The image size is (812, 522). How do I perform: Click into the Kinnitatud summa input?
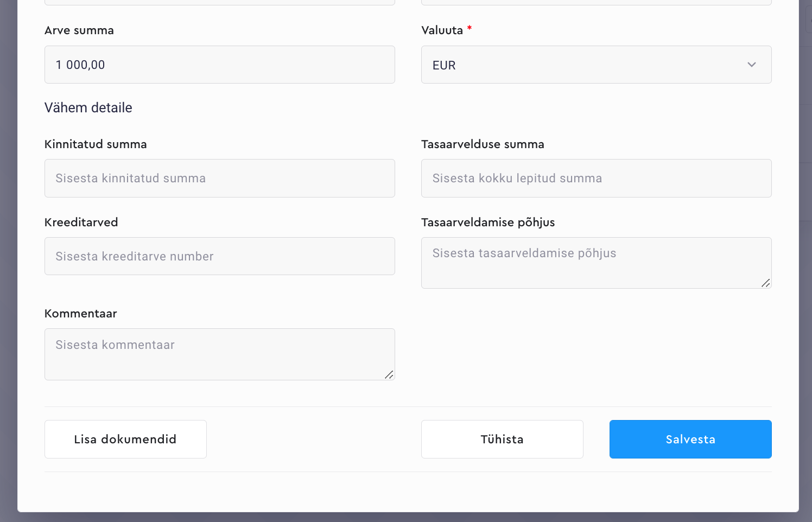point(219,178)
